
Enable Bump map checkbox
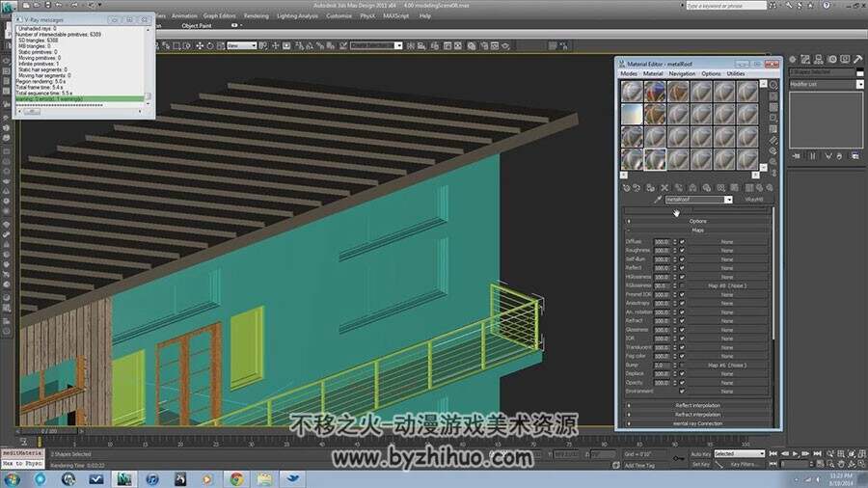click(x=682, y=366)
